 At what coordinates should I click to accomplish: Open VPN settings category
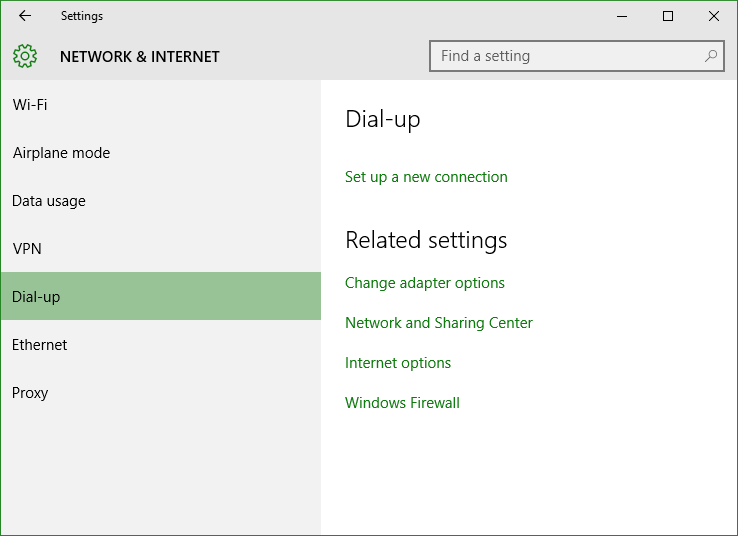pyautogui.click(x=161, y=248)
